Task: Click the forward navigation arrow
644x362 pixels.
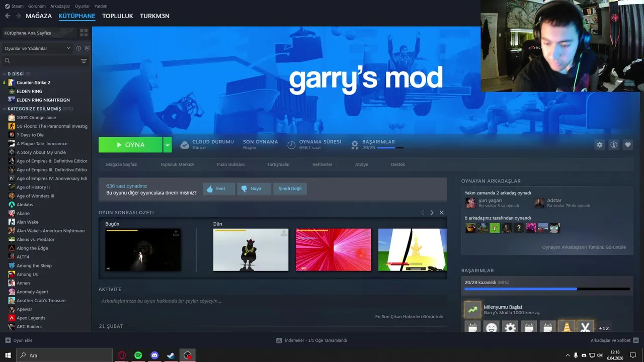Action: coord(18,16)
